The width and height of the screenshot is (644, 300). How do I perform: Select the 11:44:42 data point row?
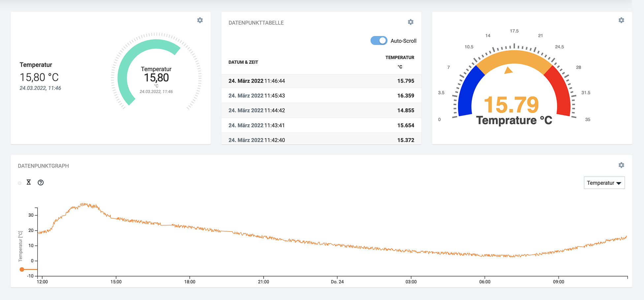pos(321,111)
